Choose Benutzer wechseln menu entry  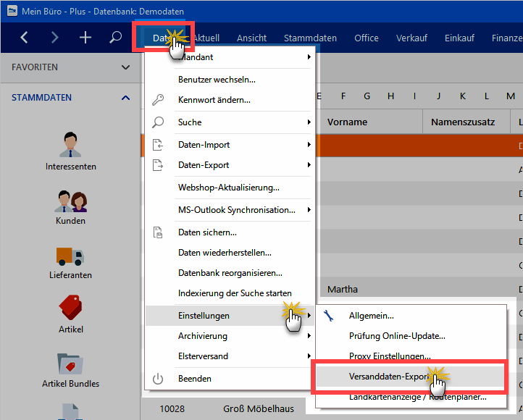230,80
